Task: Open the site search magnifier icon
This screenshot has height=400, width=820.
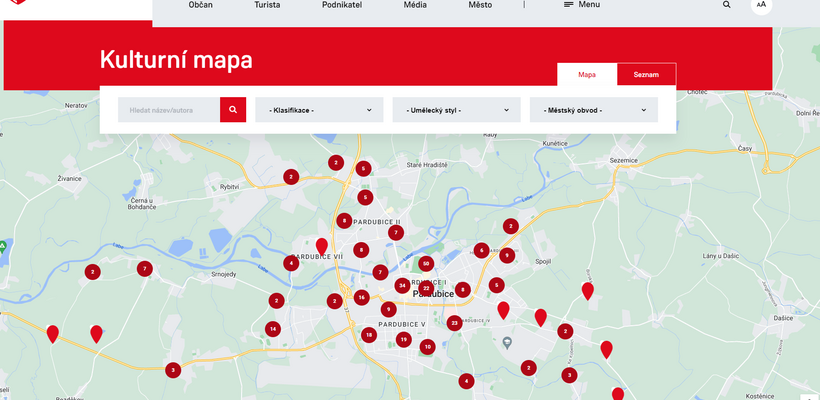Action: (726, 5)
